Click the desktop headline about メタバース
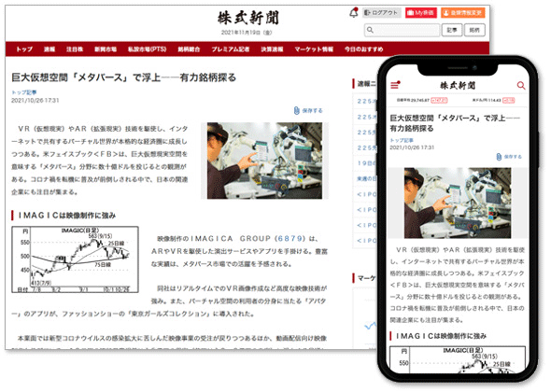The height and width of the screenshot is (392, 551). 123,77
